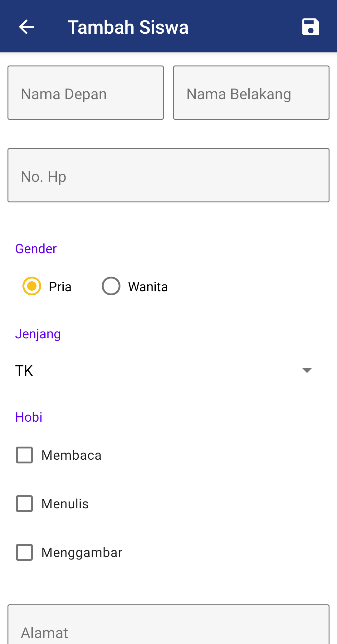Click the Tambah Siswa header title
The image size is (337, 644).
tap(128, 27)
